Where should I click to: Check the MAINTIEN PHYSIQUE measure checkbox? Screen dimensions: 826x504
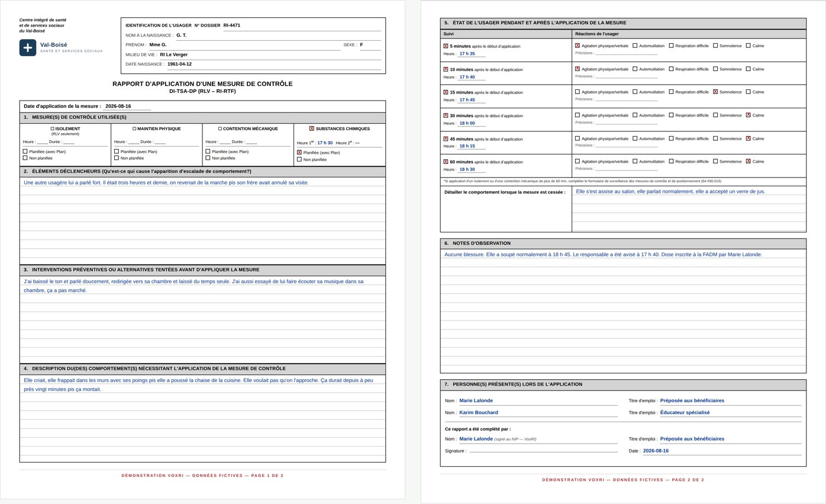134,128
